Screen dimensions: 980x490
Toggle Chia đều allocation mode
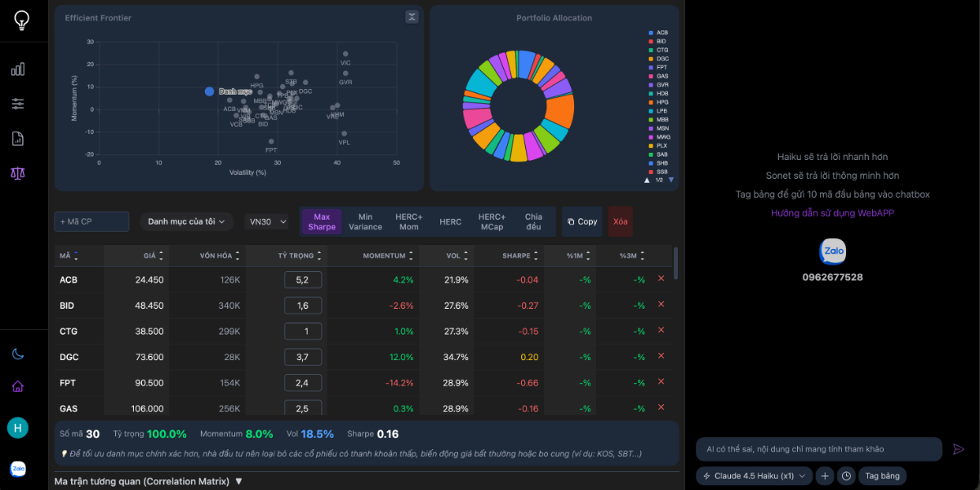pos(533,221)
